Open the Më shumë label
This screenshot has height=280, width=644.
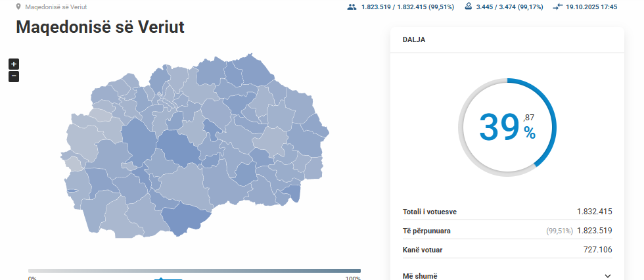[x=420, y=276]
